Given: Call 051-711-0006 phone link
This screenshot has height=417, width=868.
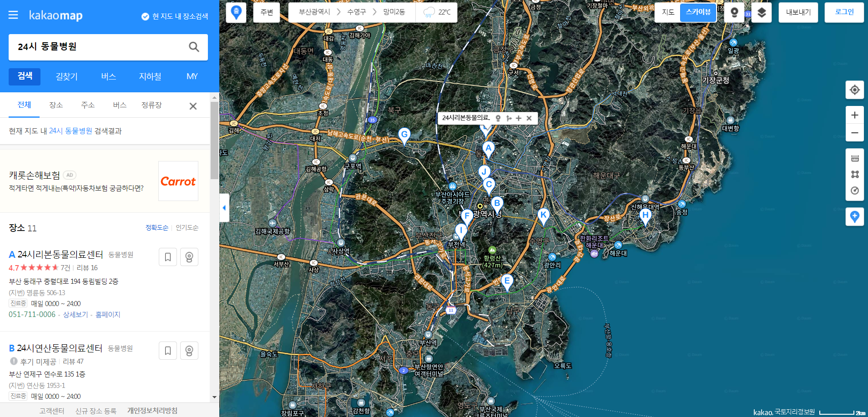Looking at the screenshot, I should pyautogui.click(x=32, y=315).
